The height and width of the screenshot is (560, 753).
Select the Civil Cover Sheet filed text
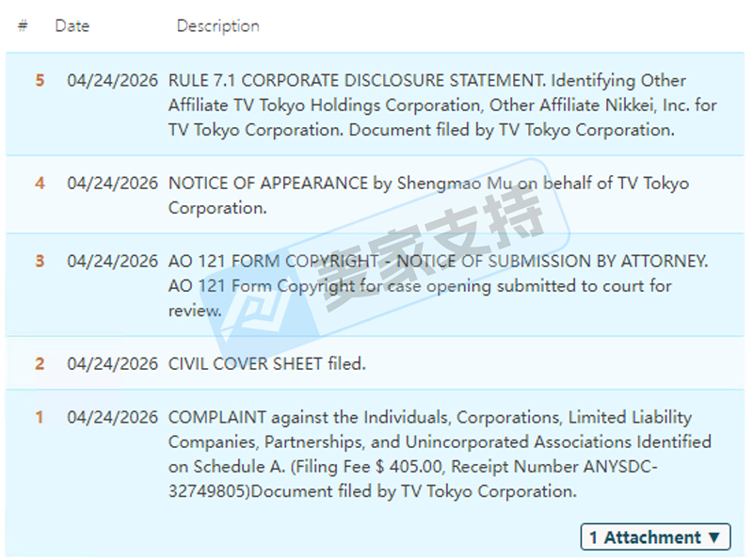[x=266, y=363]
